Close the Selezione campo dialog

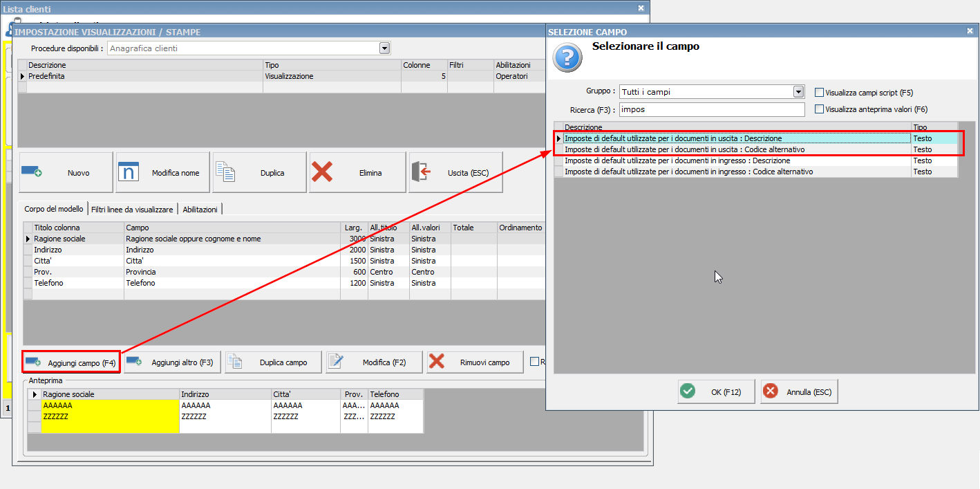click(x=970, y=30)
